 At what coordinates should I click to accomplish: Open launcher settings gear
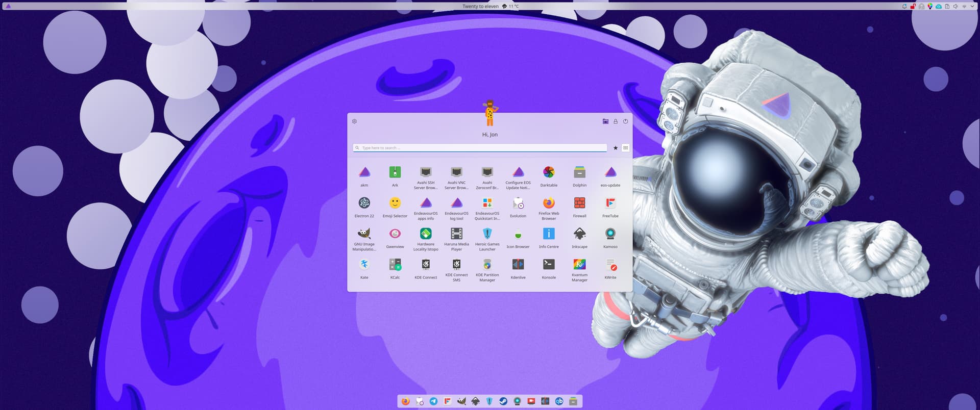pos(354,121)
